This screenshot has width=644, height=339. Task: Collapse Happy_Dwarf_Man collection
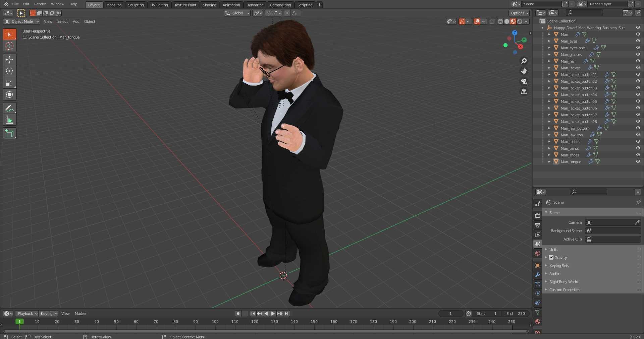(x=543, y=28)
